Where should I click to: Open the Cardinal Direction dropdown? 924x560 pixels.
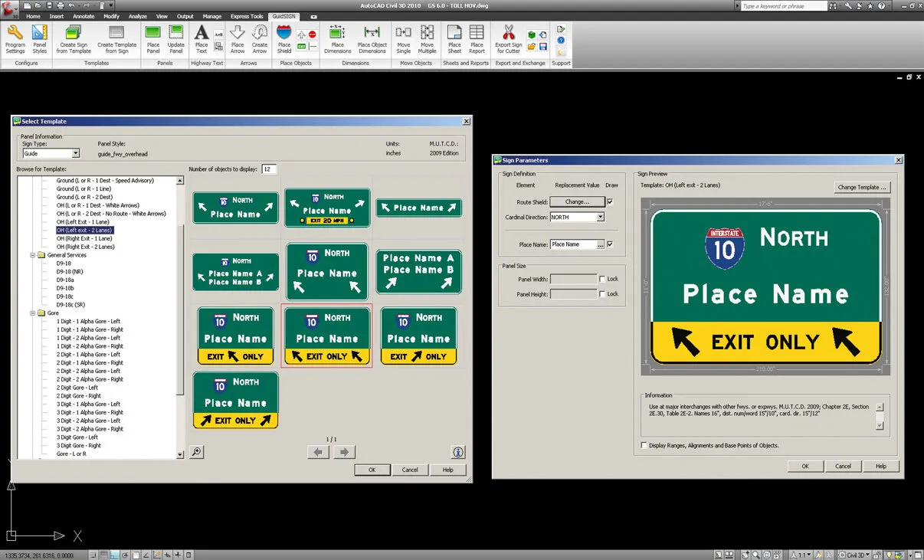coord(601,218)
